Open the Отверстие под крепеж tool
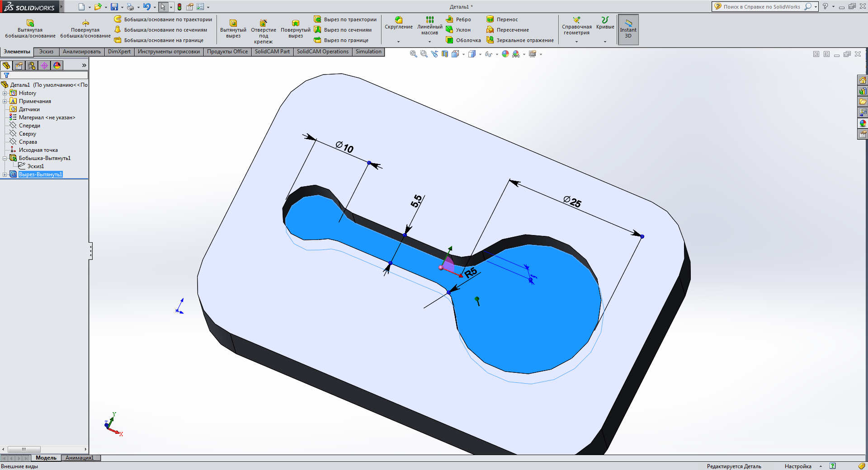868x470 pixels. 264,32
